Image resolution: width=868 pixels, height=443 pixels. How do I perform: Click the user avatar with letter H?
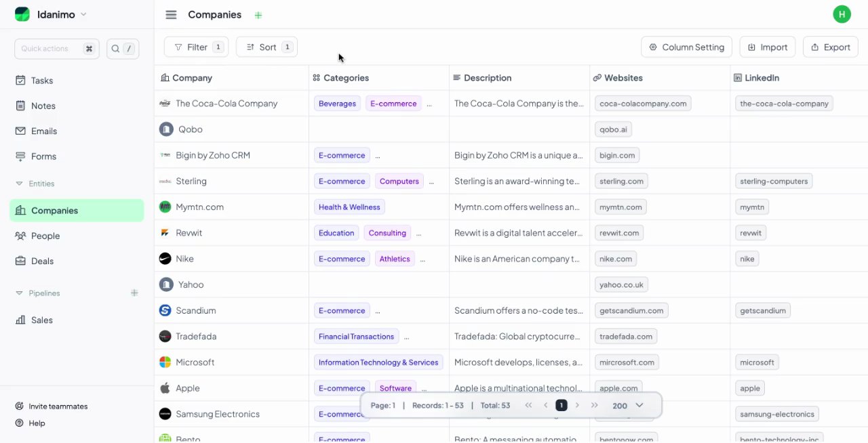[842, 14]
